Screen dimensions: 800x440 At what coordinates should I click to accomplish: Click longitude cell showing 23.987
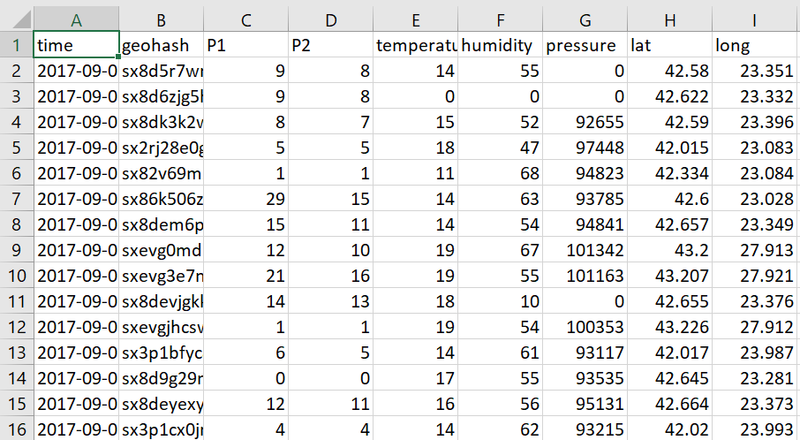pyautogui.click(x=756, y=352)
